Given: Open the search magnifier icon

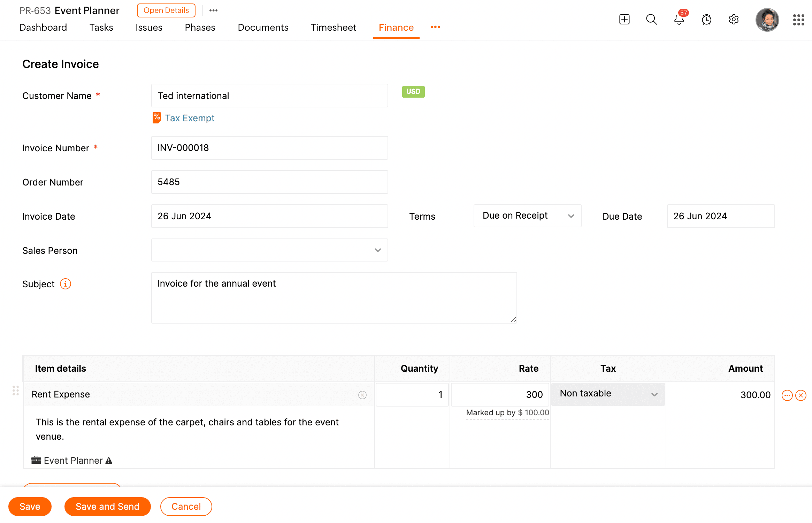Looking at the screenshot, I should coord(651,19).
